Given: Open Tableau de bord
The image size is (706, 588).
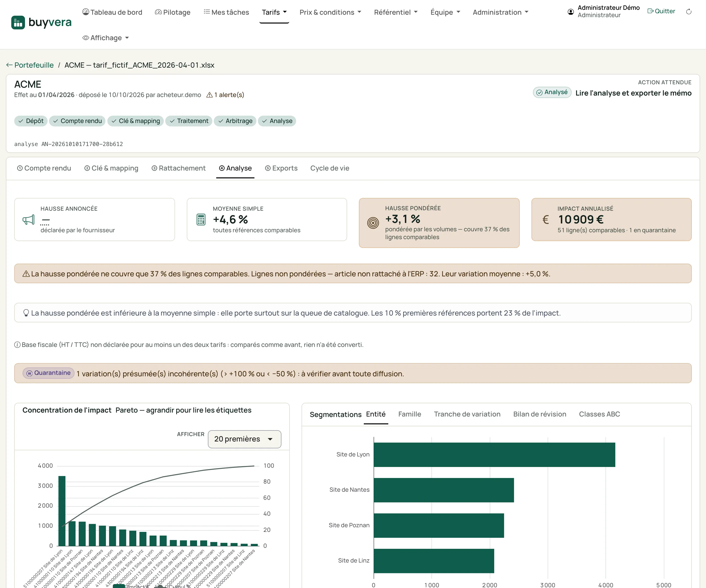Looking at the screenshot, I should point(112,12).
